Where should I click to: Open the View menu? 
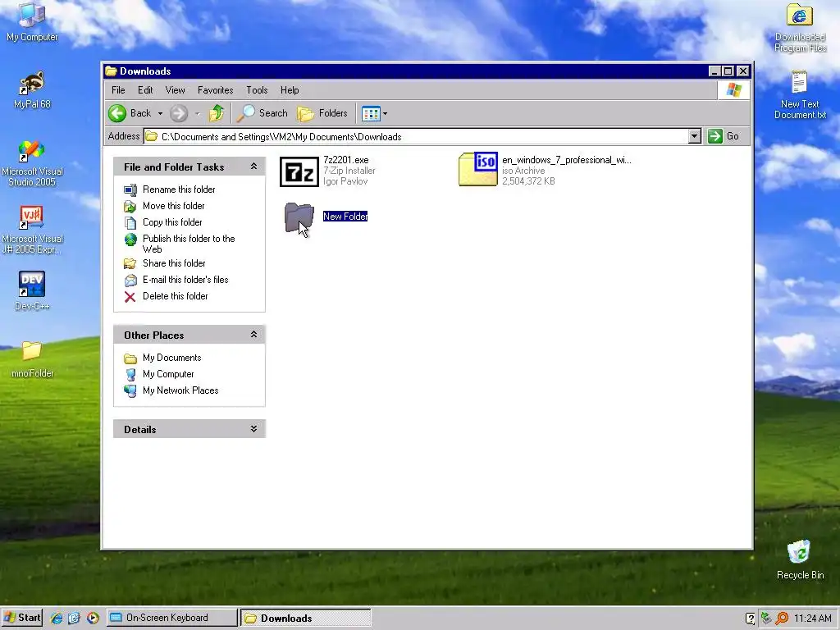(x=176, y=90)
